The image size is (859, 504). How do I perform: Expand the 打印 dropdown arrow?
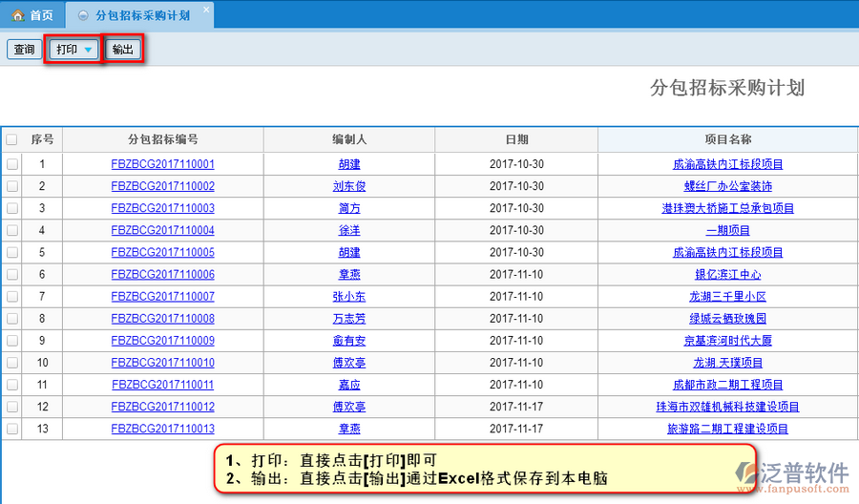pos(88,50)
